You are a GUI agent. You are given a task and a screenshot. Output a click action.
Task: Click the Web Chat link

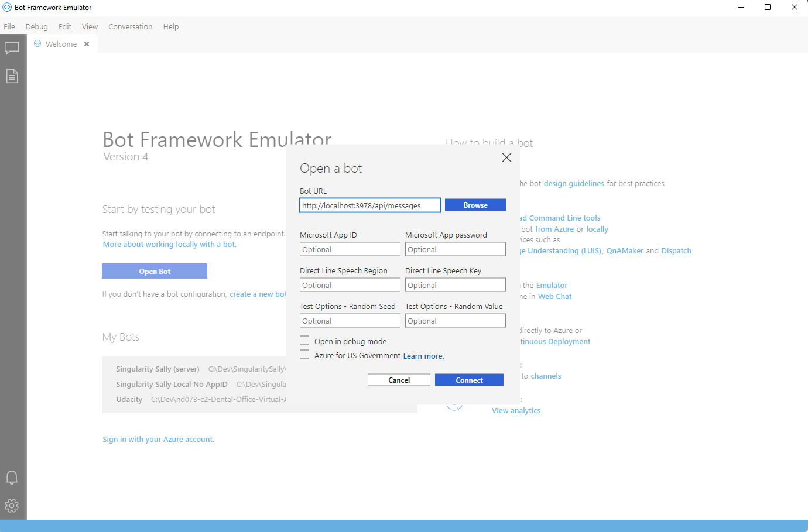click(555, 296)
